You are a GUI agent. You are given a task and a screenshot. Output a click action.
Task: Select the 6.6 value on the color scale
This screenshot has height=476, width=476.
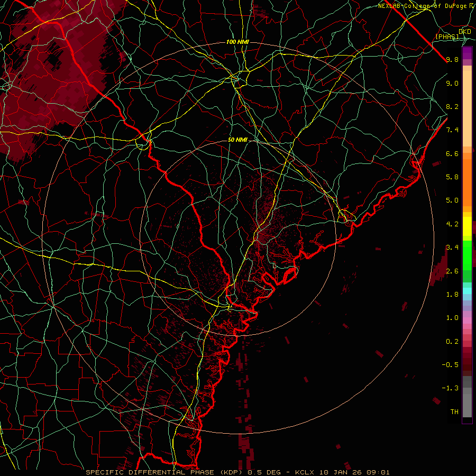click(452, 153)
